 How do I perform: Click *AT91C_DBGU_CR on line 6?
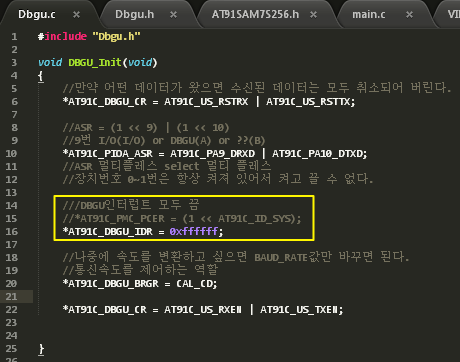pos(105,101)
